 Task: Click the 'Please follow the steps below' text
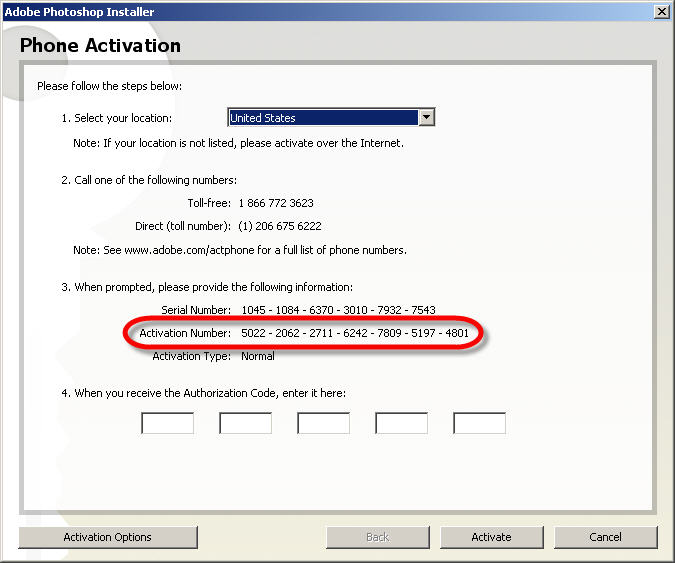[x=109, y=86]
